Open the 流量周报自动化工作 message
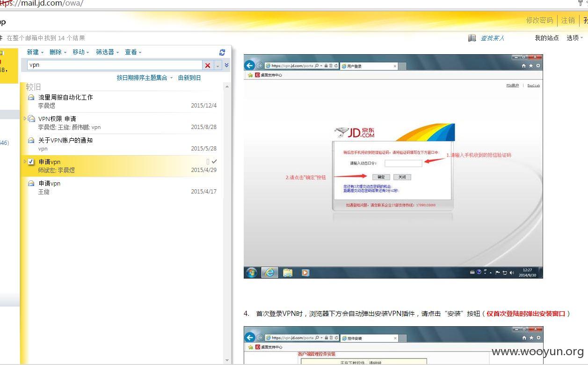 pos(122,101)
